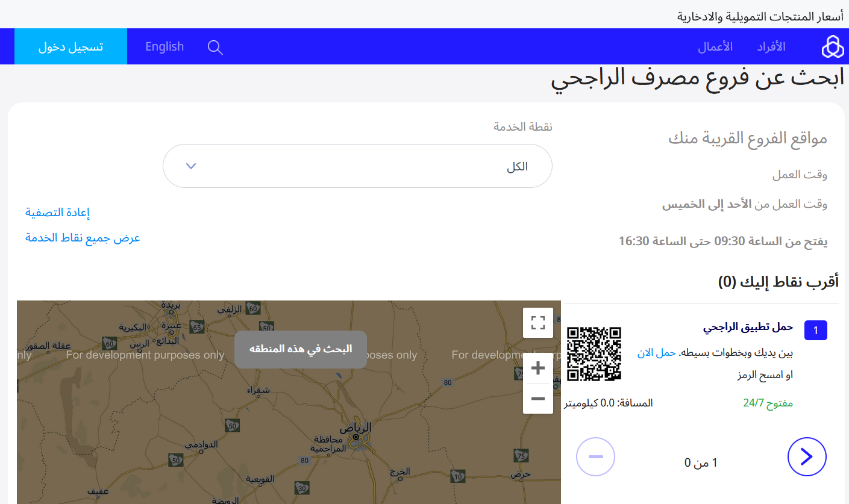Click the الخرج city label on map
The height and width of the screenshot is (504, 849).
pyautogui.click(x=400, y=470)
